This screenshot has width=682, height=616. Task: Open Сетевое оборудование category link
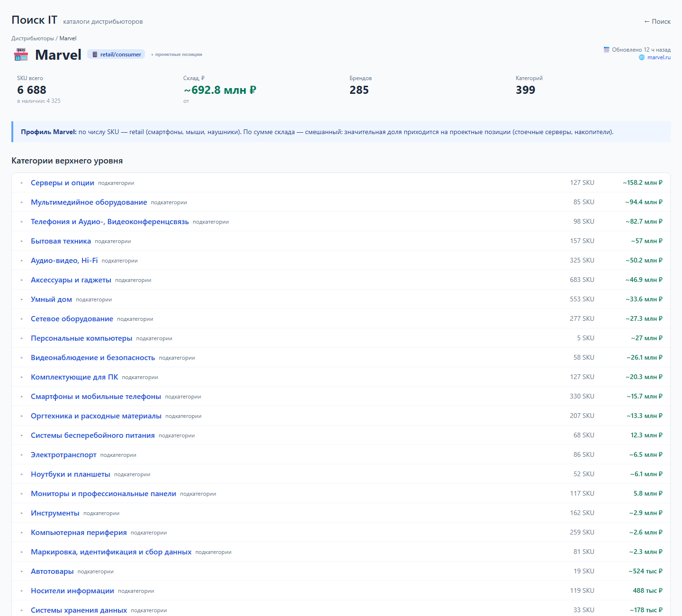click(72, 319)
